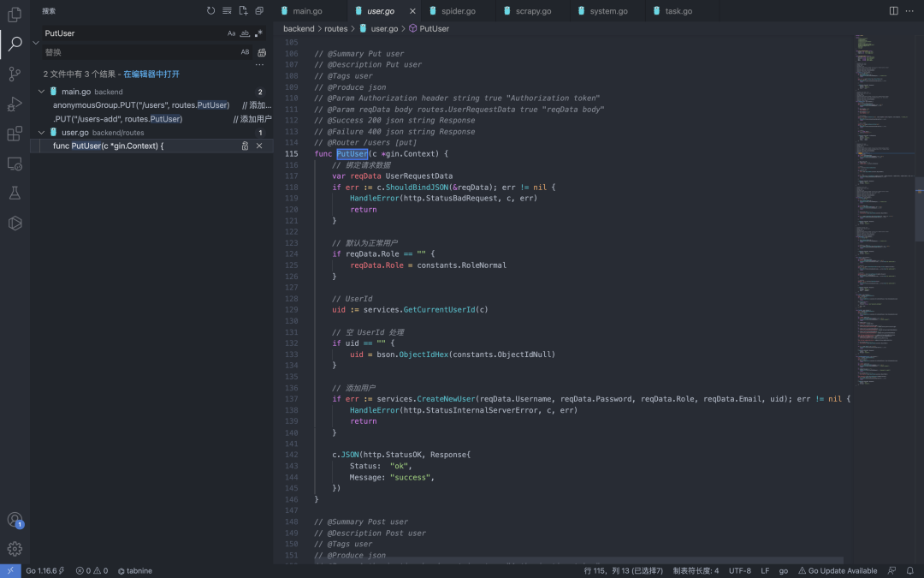Collapse the replace field toggle chevron
Screen dimensions: 924x578
tap(36, 42)
